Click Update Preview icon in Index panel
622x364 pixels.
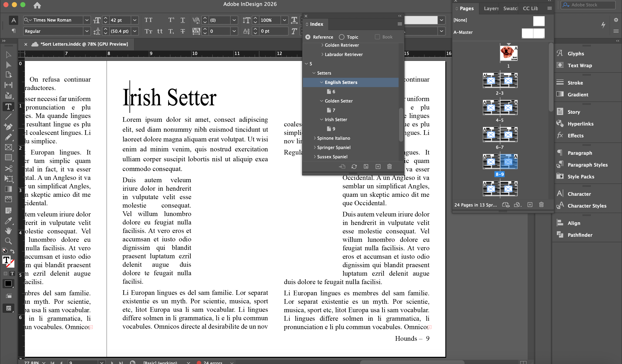[354, 167]
